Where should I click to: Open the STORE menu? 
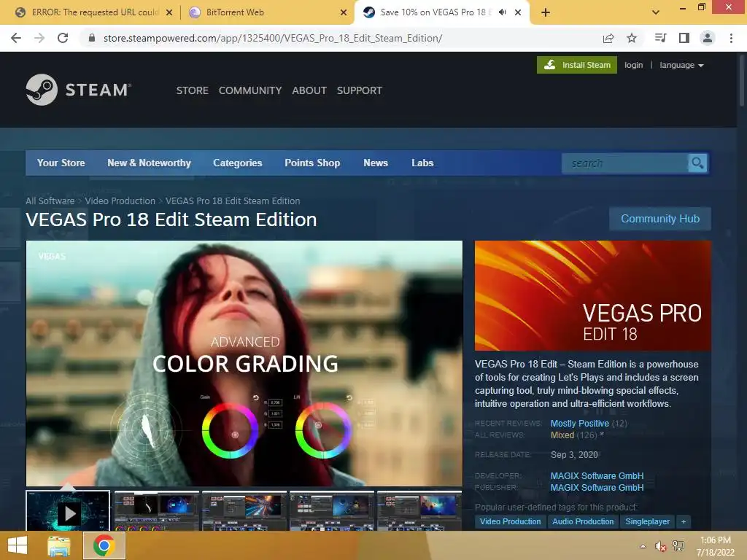click(x=193, y=90)
